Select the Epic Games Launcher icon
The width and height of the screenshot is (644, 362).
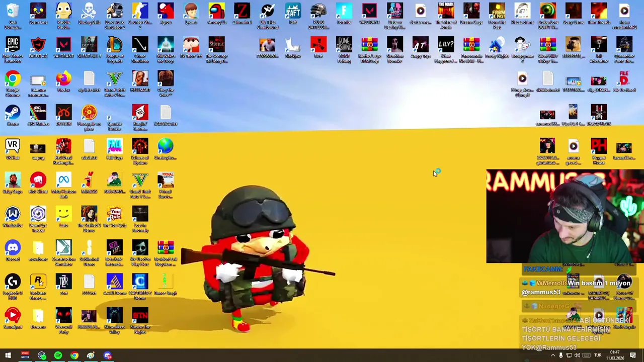pyautogui.click(x=13, y=49)
